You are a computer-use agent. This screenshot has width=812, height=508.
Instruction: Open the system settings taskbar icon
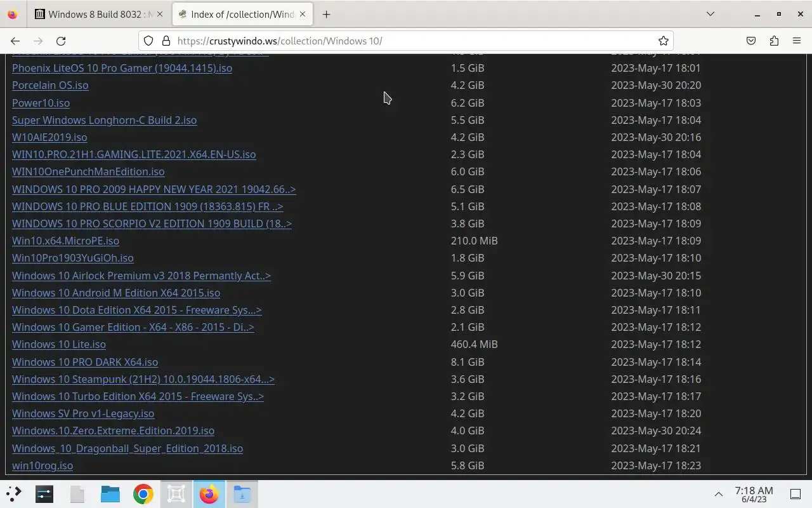click(44, 493)
